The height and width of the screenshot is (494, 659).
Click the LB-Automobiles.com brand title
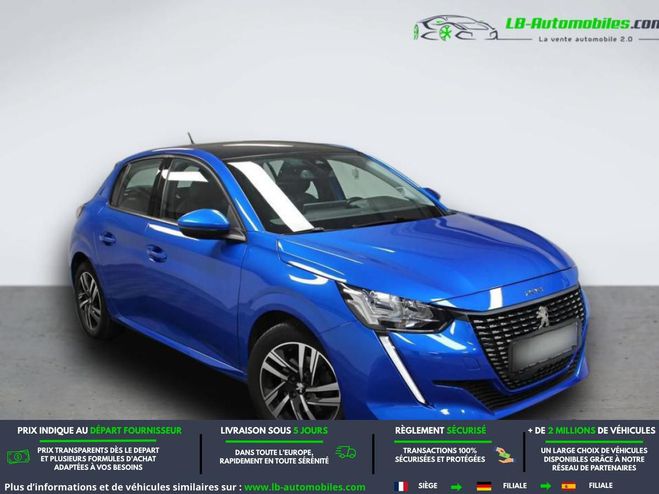[x=582, y=23]
